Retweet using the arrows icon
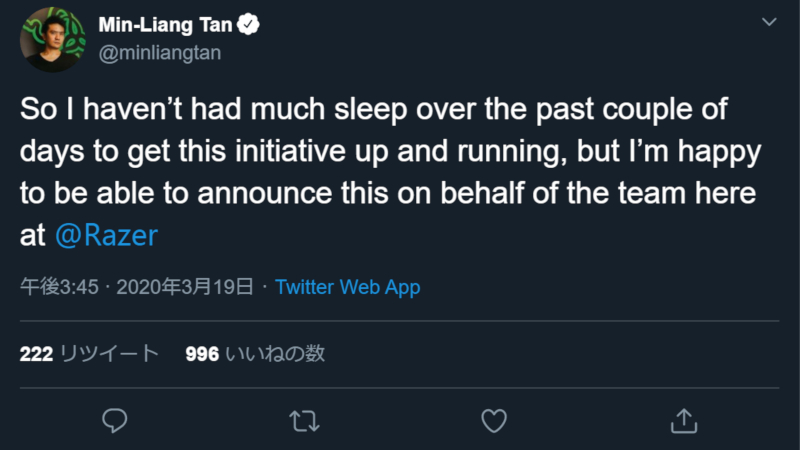This screenshot has height=450, width=800. pos(304,420)
